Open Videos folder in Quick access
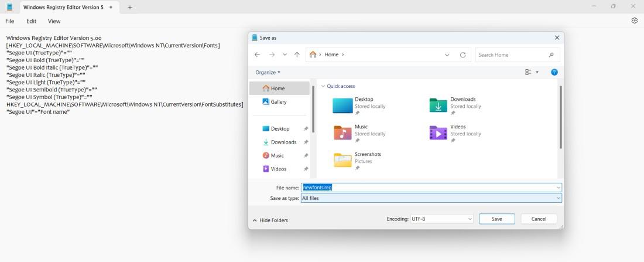Viewport: 644px width, 262px height. coord(455,134)
